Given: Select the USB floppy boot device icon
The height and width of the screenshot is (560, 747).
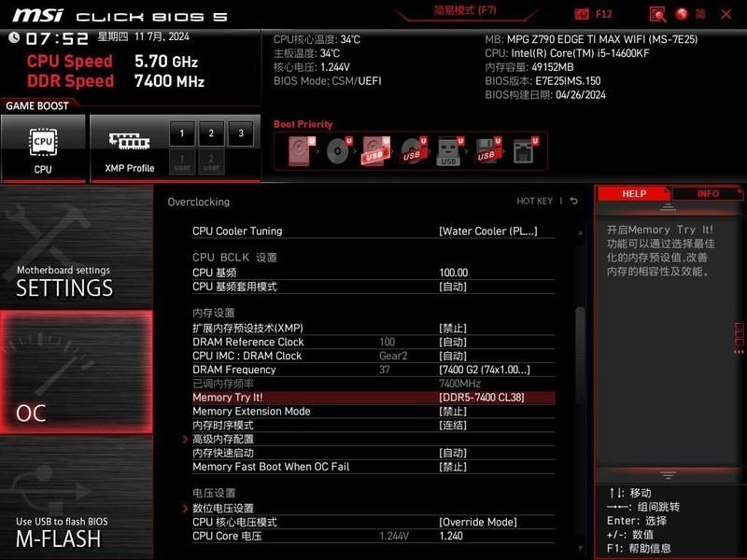Looking at the screenshot, I should (487, 149).
